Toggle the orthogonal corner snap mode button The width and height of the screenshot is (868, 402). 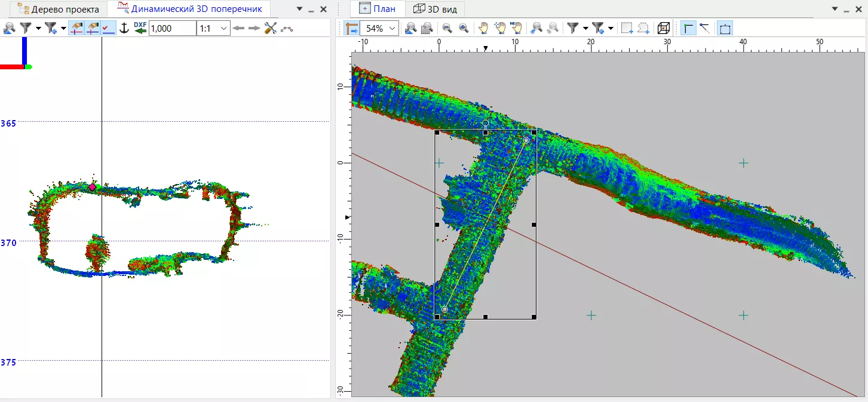coord(688,28)
